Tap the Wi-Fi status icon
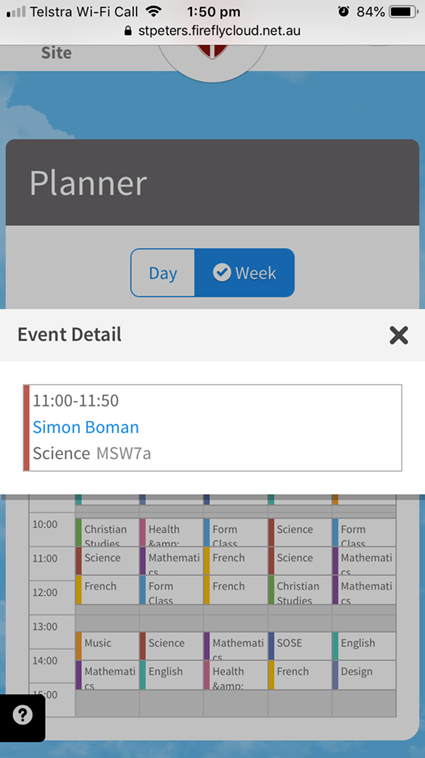Image resolution: width=425 pixels, height=758 pixels. [x=154, y=11]
